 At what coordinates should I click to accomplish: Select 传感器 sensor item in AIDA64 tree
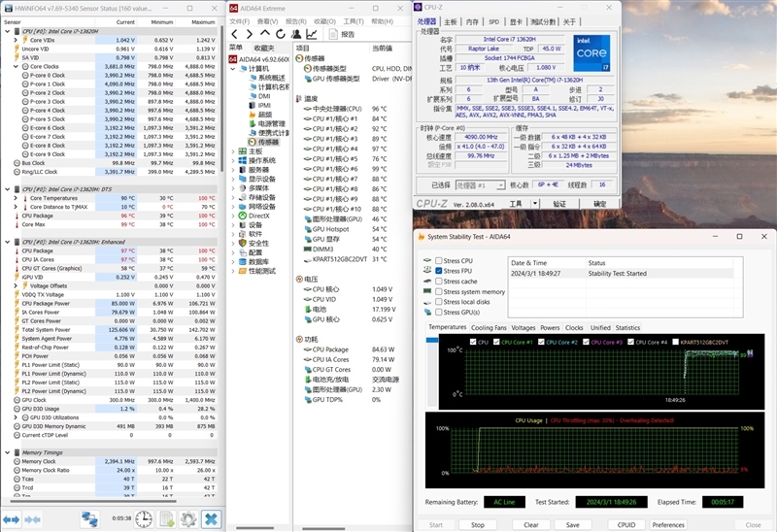click(x=264, y=142)
